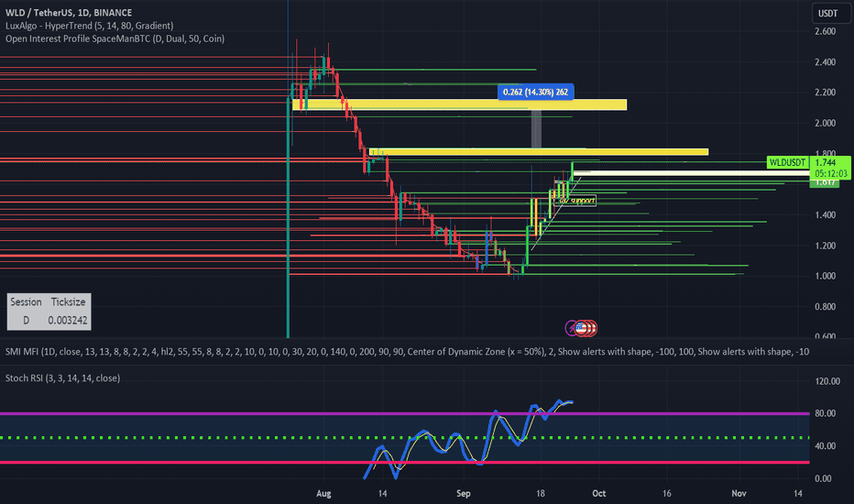Click the '18' date on time axis
This screenshot has height=504, width=854.
(541, 494)
